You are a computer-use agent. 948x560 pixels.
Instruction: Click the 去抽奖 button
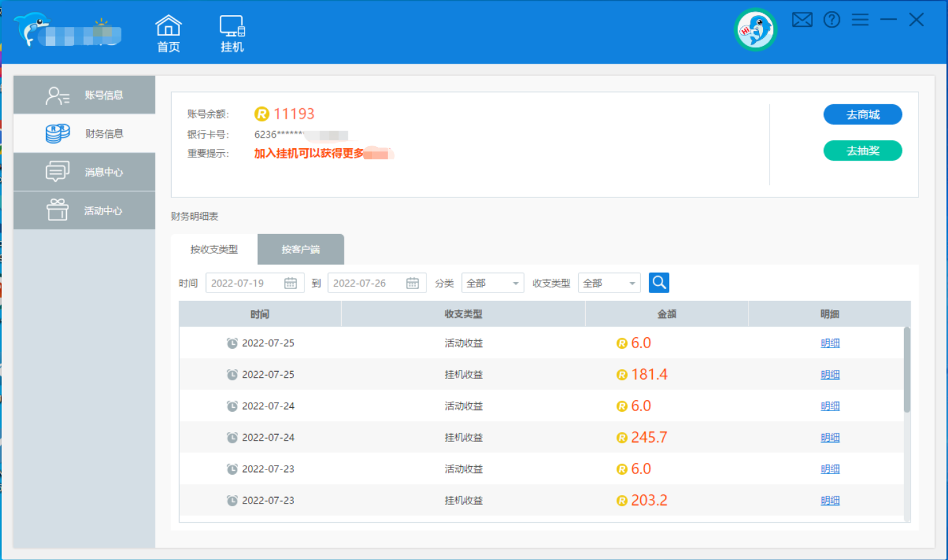(x=863, y=151)
